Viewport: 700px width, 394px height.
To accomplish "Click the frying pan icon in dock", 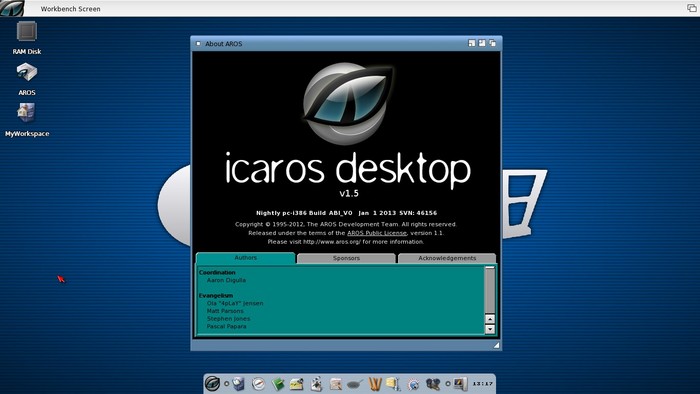I will (355, 384).
